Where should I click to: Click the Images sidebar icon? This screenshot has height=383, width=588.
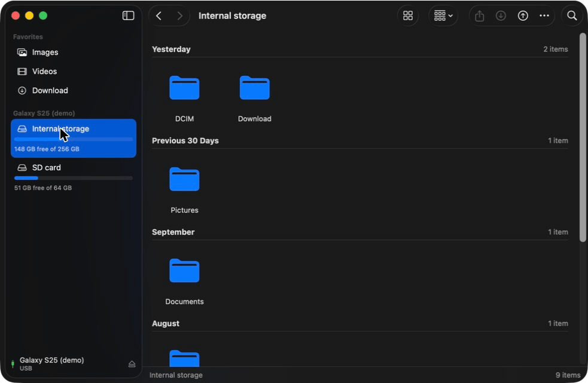[22, 53]
